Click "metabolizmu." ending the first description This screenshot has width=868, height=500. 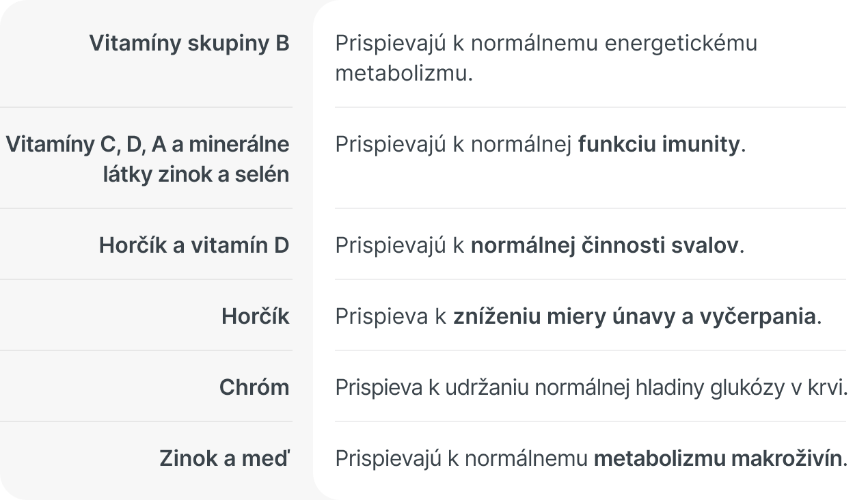click(404, 73)
